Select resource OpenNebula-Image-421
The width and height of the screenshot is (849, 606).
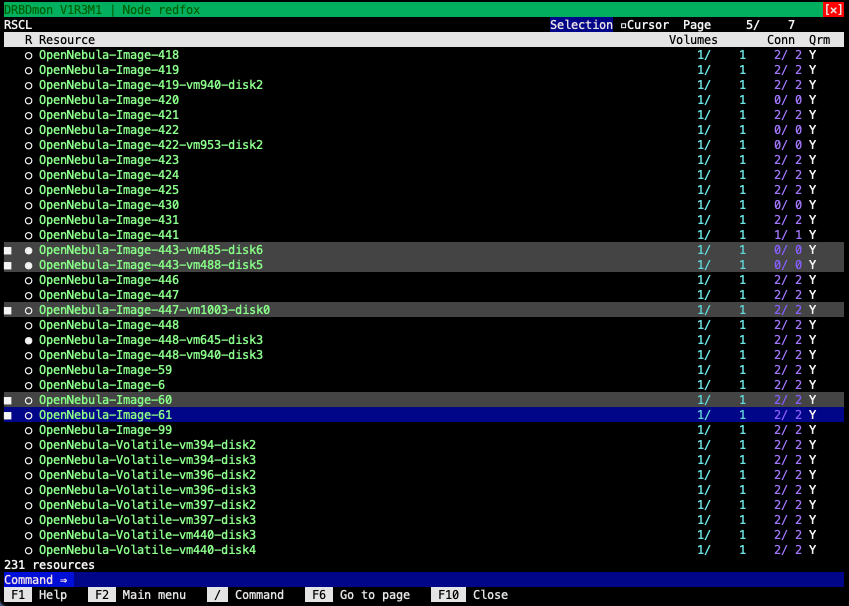109,115
